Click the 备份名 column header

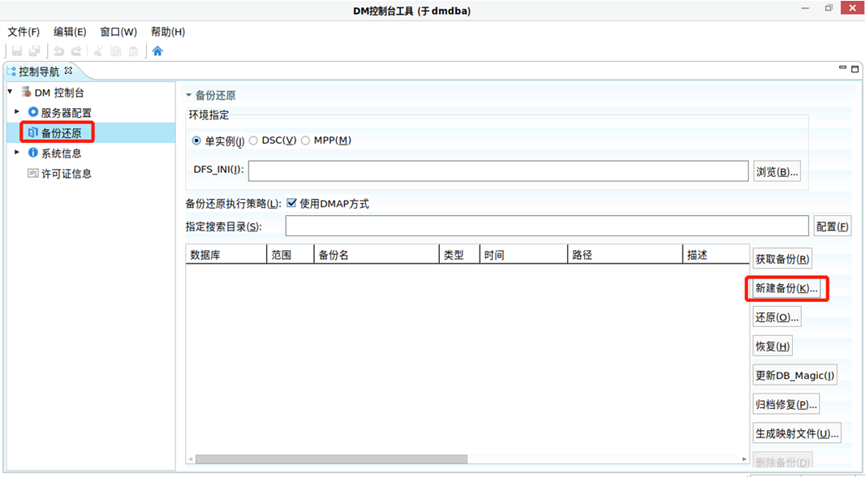[377, 255]
